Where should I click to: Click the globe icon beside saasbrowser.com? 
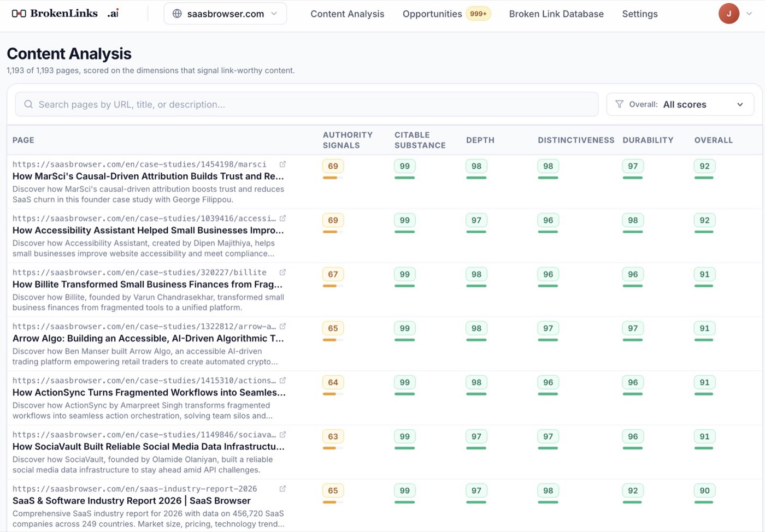(x=177, y=14)
